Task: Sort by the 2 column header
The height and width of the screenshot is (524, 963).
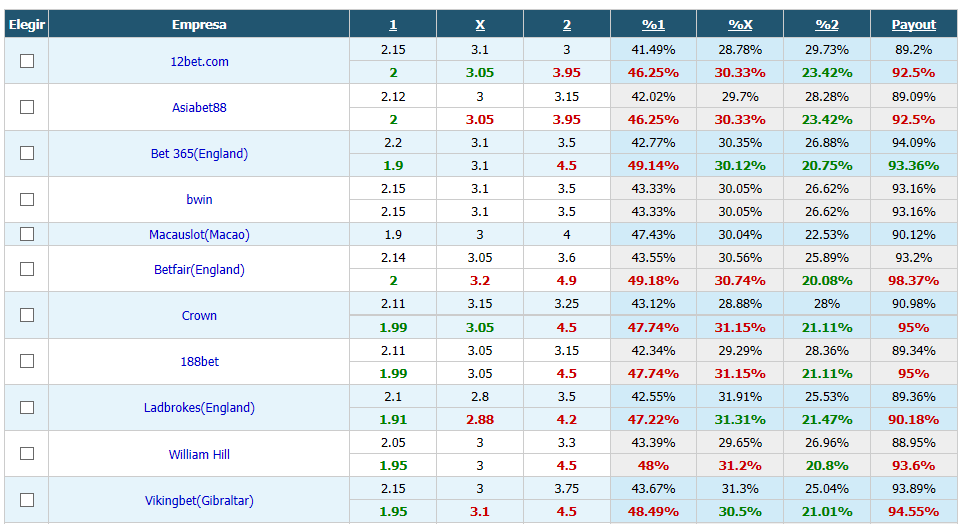Action: pos(567,25)
